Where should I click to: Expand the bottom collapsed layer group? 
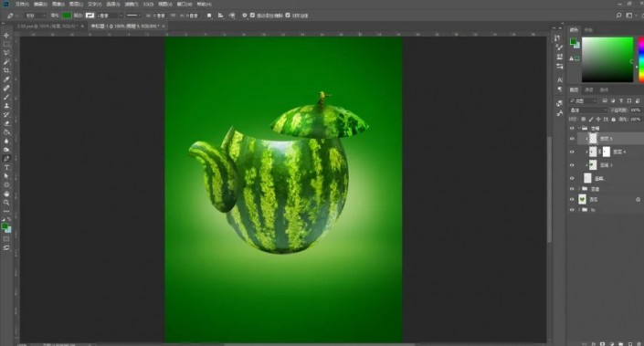(x=579, y=210)
